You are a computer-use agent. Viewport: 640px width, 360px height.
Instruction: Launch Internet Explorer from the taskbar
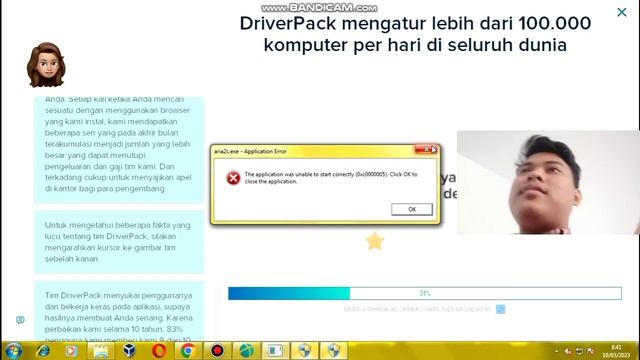(43, 351)
